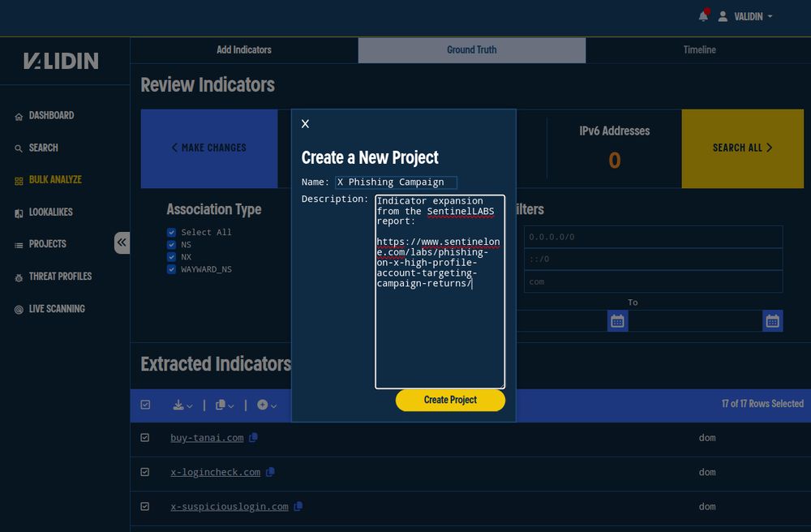Click the 17 of 17 Rows Selected text
The width and height of the screenshot is (811, 532).
click(762, 404)
